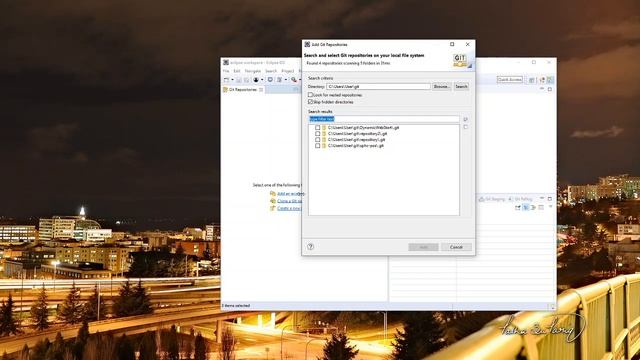Click the New toolbar icon in Eclipse
The width and height of the screenshot is (640, 360).
[227, 80]
